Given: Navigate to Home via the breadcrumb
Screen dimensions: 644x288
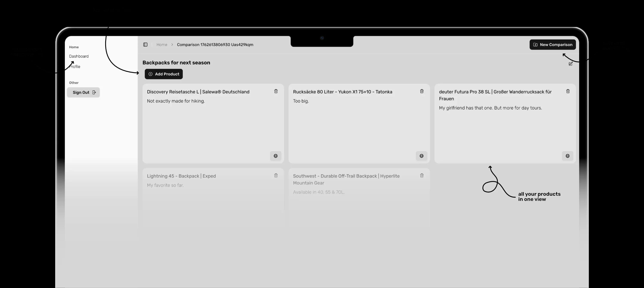Looking at the screenshot, I should click(162, 44).
